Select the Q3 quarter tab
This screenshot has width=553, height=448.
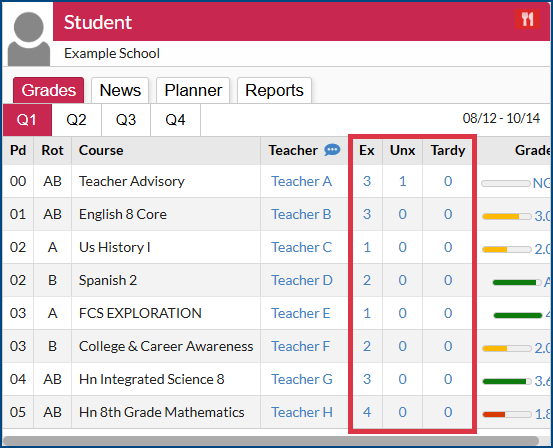tap(126, 120)
